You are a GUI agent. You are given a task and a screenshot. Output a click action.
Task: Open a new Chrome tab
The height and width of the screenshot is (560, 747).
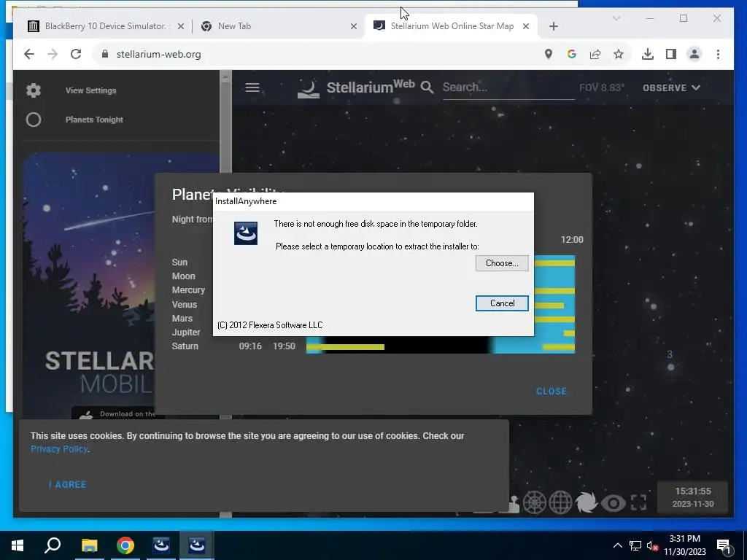[x=553, y=26]
